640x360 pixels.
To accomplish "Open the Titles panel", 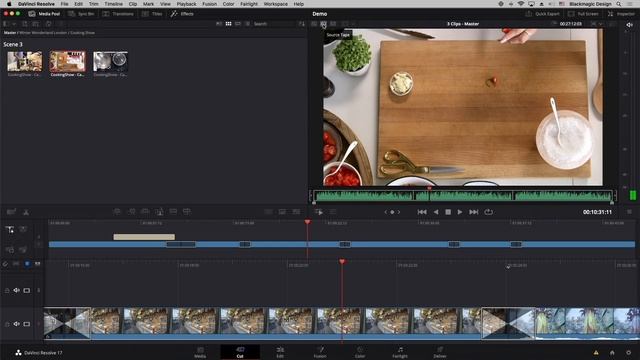I will click(152, 14).
